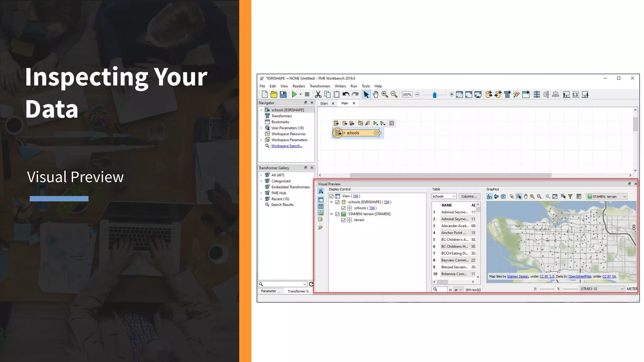Image resolution: width=644 pixels, height=362 pixels.
Task: Click the inspector magnifier eye icon in toolbar
Action: click(x=516, y=95)
